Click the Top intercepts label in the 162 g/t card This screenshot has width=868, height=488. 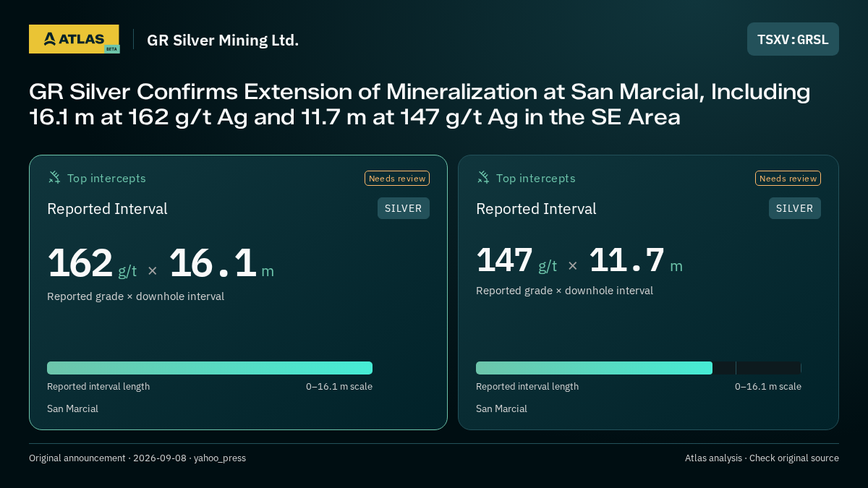point(106,178)
